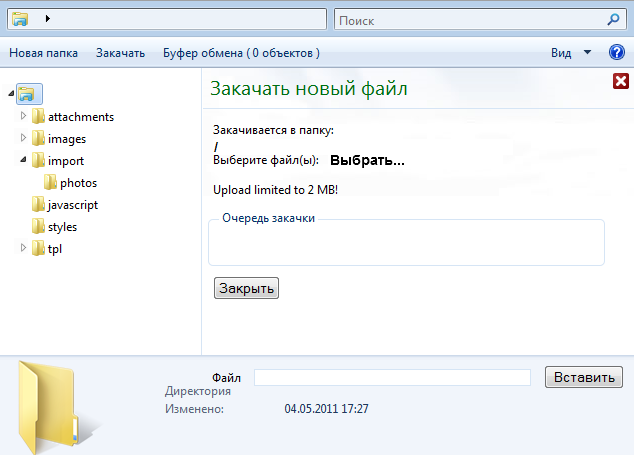The image size is (634, 455).
Task: Open the Закачать upload menu item
Action: (x=120, y=53)
